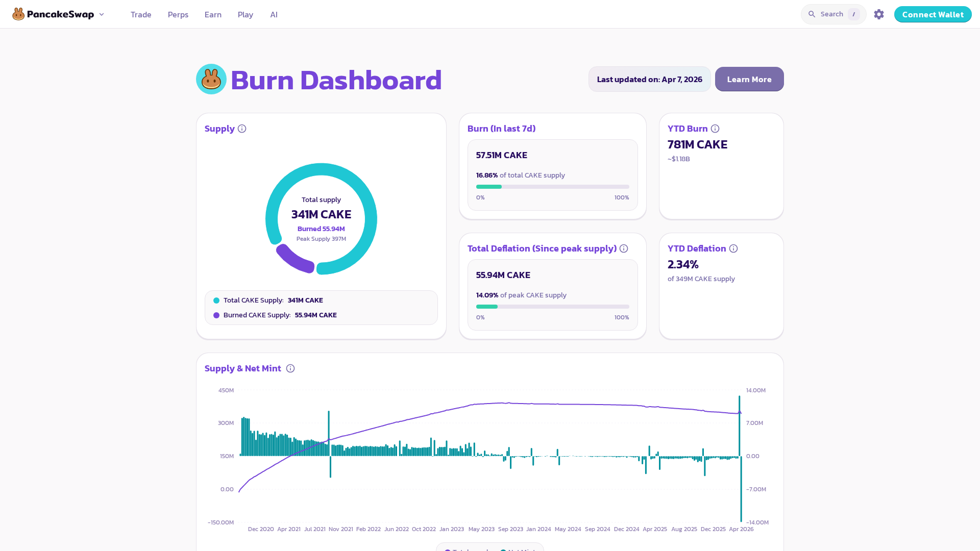
Task: Expand the PancakeSwap logo dropdown chevron
Action: 102,14
